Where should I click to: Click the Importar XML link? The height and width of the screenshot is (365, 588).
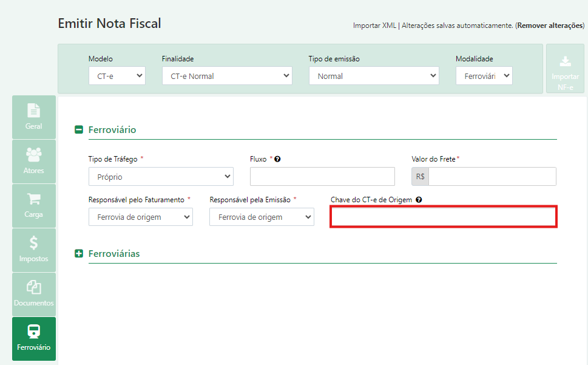(x=374, y=26)
